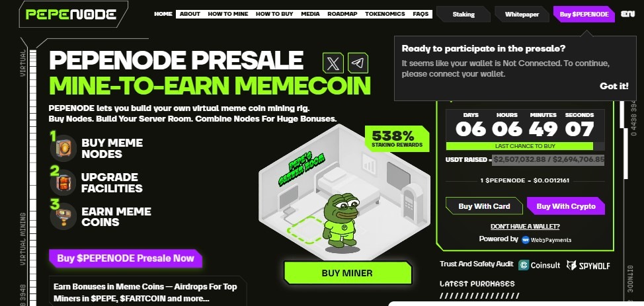Open the X (Twitter) social icon

[333, 63]
